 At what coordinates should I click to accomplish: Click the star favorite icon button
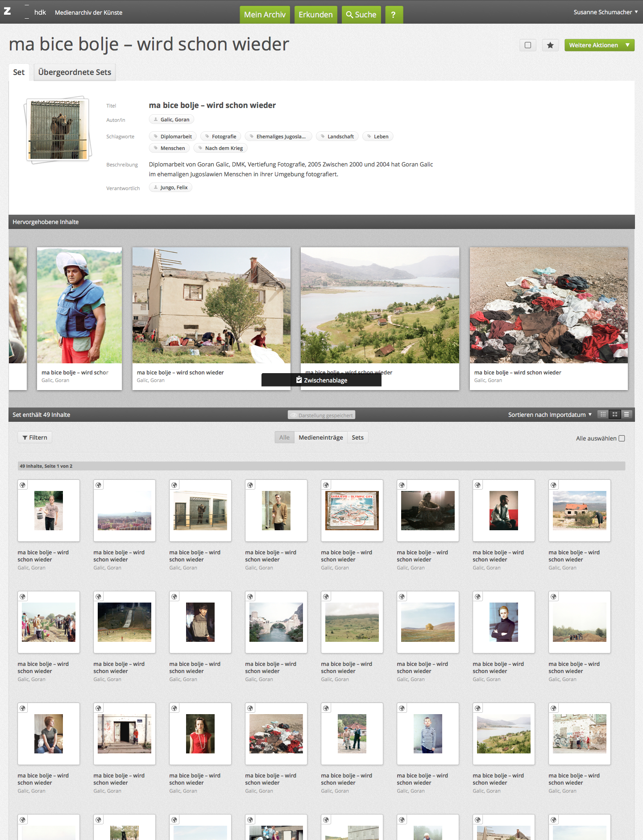point(550,45)
